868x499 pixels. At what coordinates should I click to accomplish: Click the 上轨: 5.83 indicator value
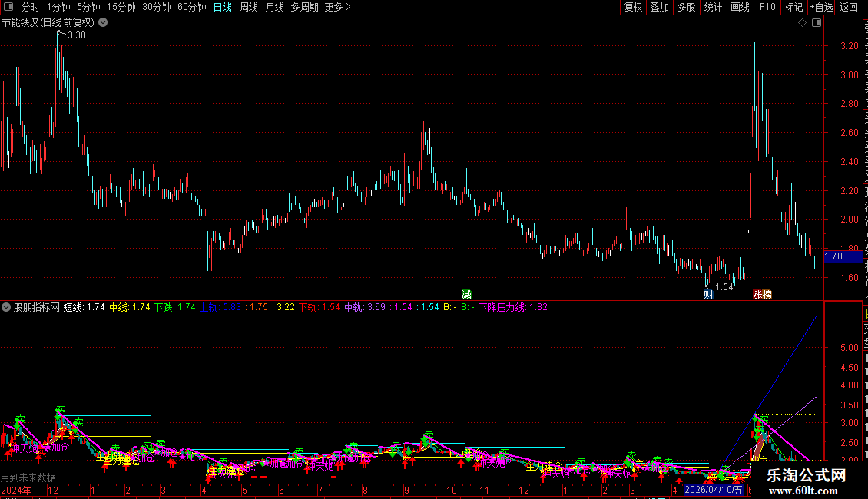click(220, 307)
